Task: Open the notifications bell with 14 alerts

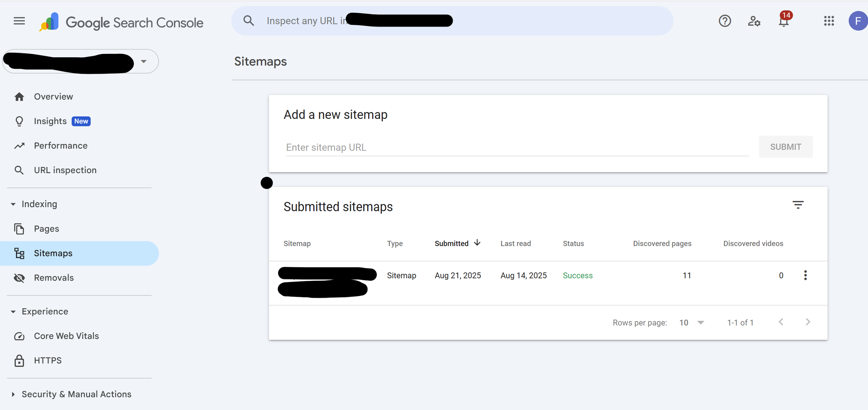Action: tap(784, 22)
